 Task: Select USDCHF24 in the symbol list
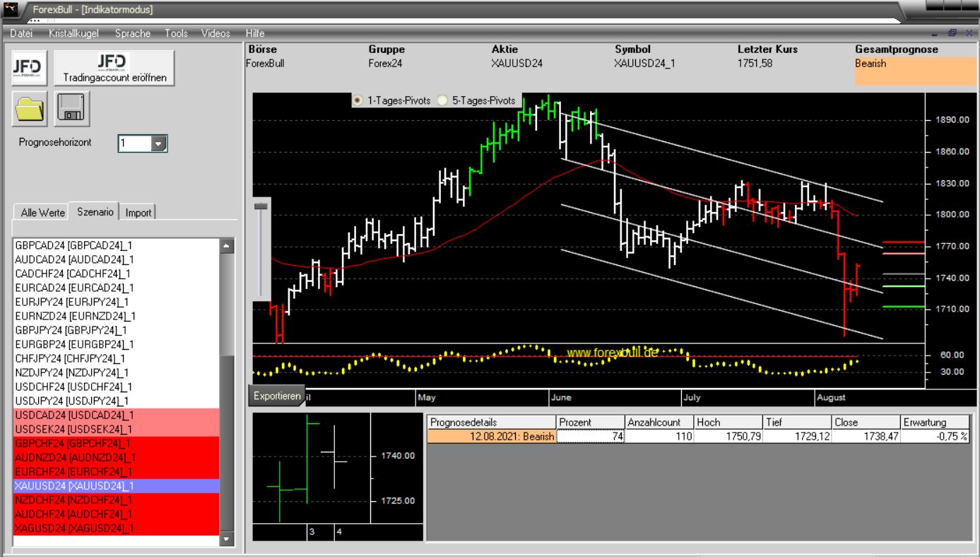pyautogui.click(x=117, y=387)
